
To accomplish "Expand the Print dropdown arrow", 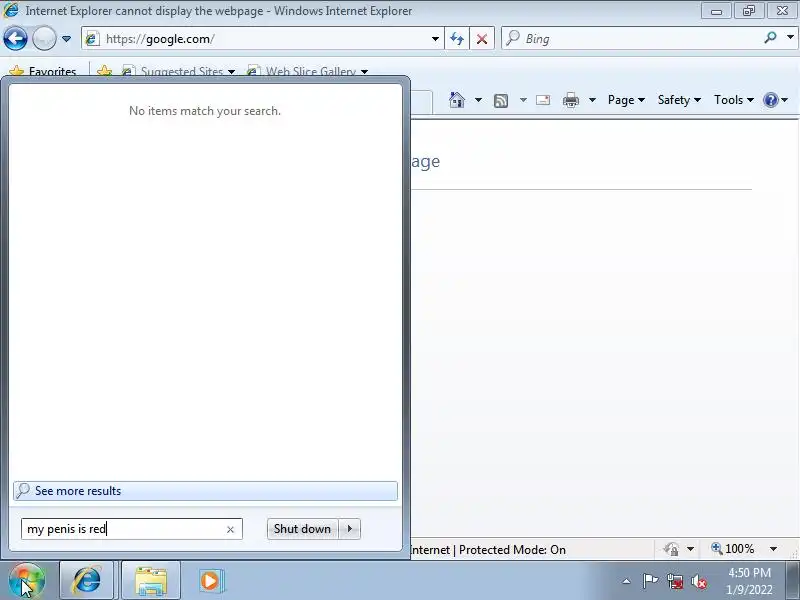I will coord(592,100).
